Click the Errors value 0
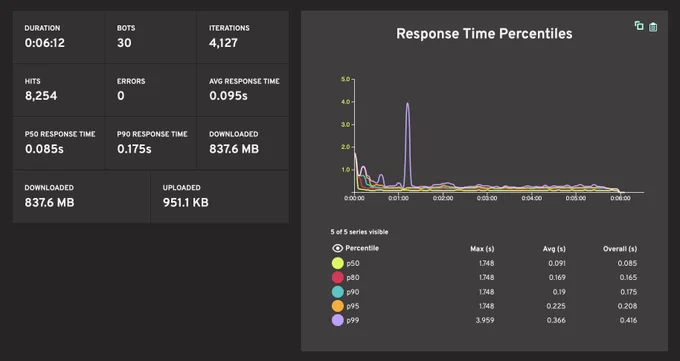The width and height of the screenshot is (680, 361). [121, 96]
